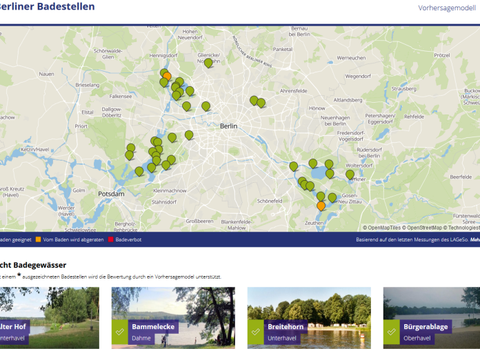
Task: Open the Bammelecke bathing spot title
Action: tap(153, 327)
